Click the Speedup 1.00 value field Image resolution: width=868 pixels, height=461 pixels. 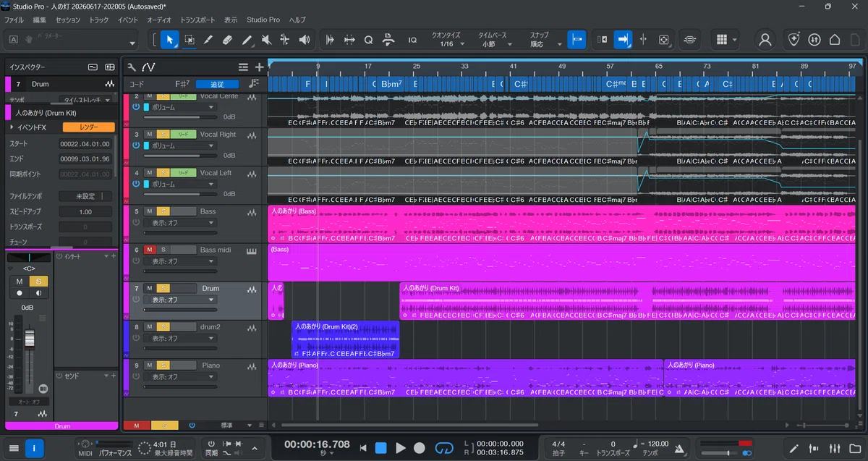pos(85,211)
